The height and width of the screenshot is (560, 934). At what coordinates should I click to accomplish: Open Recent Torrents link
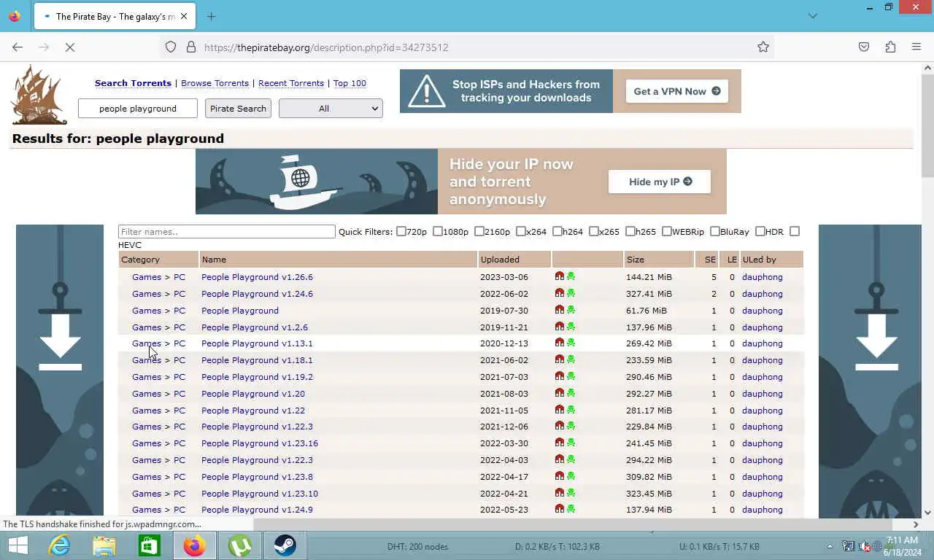click(x=291, y=83)
